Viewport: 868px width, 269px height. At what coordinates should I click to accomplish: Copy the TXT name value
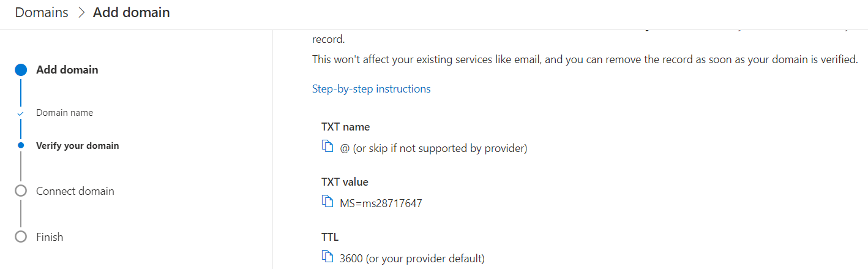[327, 146]
